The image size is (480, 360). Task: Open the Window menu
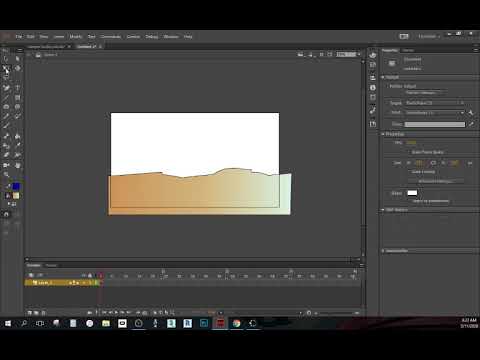click(x=171, y=36)
